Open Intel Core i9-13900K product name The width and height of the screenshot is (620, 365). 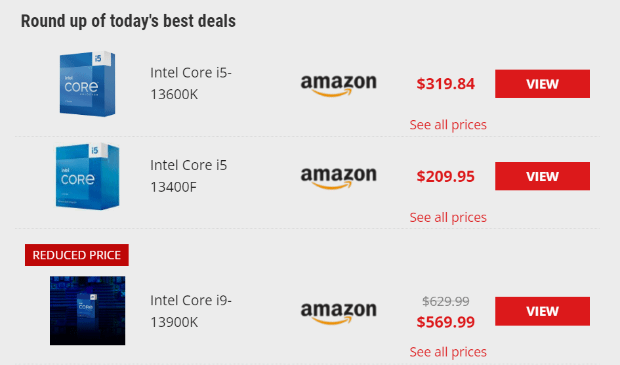click(x=191, y=311)
